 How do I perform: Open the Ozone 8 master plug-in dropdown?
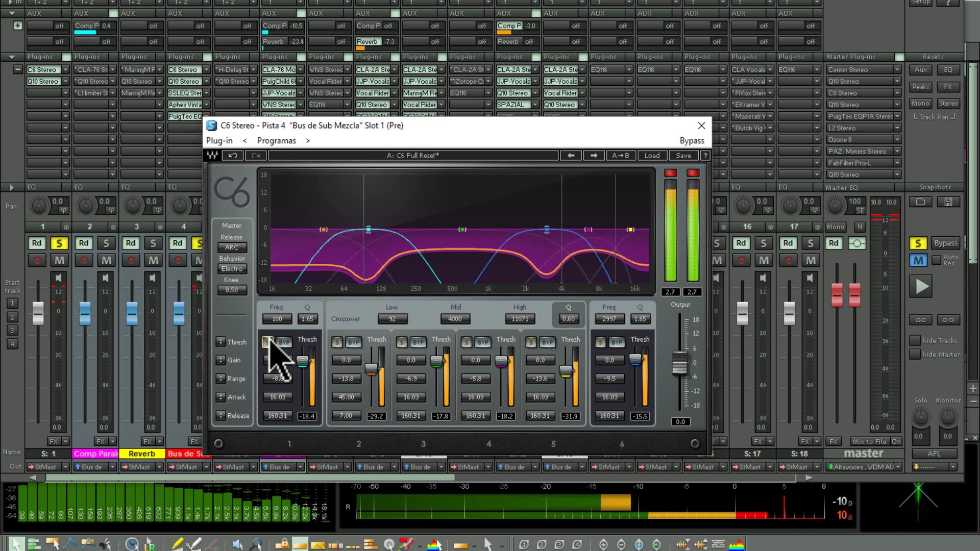[x=897, y=140]
